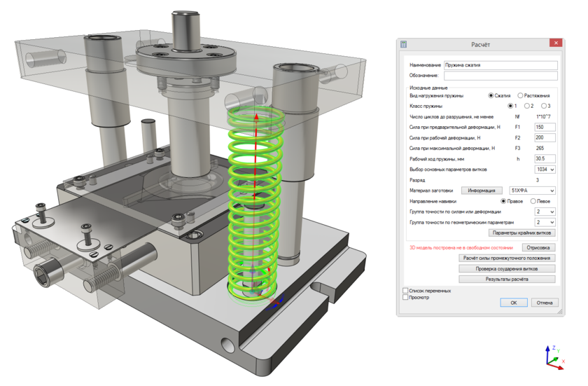Click the F1 force value field
The width and height of the screenshot is (588, 386).
[545, 127]
